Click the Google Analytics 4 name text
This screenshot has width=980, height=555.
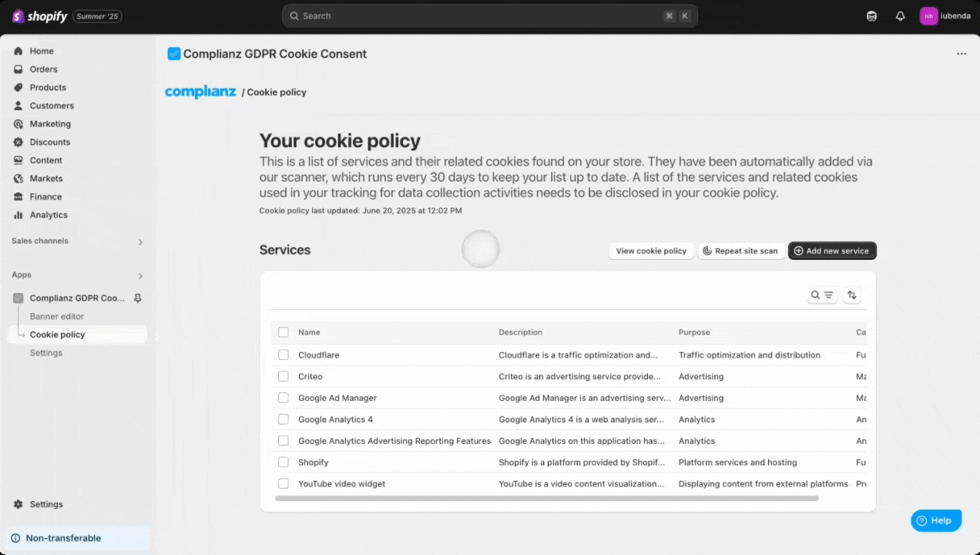335,419
